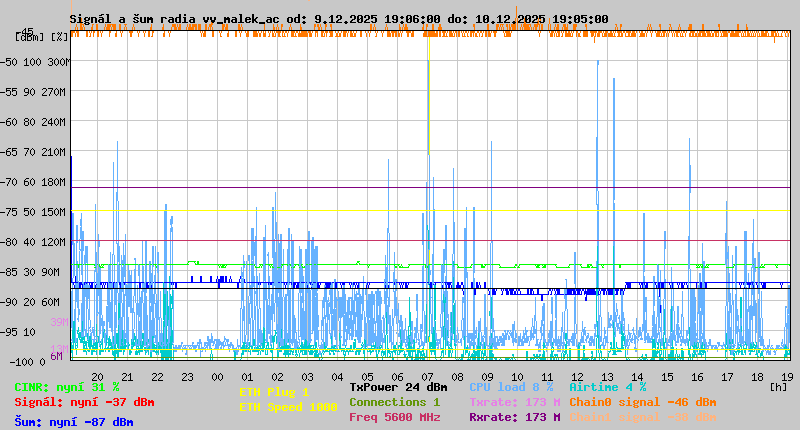Select the '270M' y-axis label

54,92
